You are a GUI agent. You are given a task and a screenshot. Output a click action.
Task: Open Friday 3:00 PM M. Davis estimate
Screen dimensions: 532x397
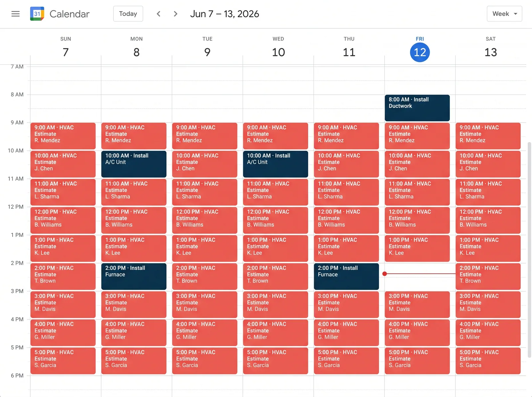coord(417,305)
